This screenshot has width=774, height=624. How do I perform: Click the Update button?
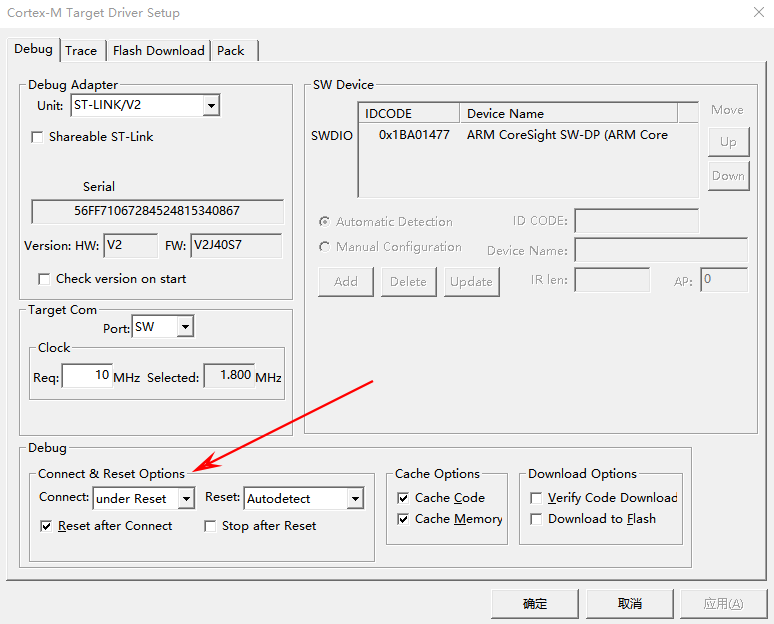coord(472,282)
